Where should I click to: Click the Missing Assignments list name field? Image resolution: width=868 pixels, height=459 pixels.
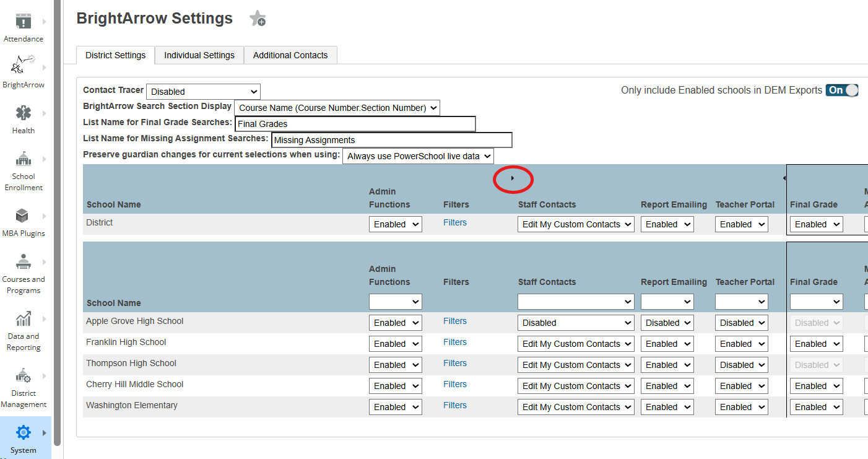click(392, 140)
